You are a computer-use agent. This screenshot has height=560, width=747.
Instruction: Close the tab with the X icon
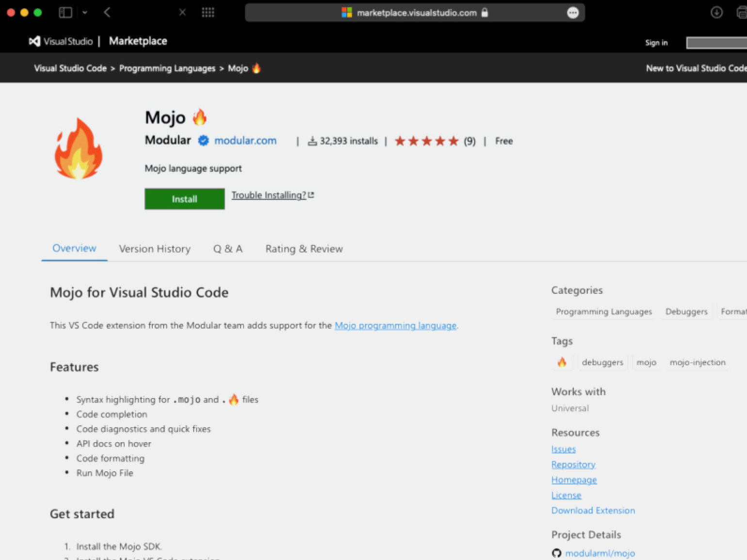(x=182, y=13)
